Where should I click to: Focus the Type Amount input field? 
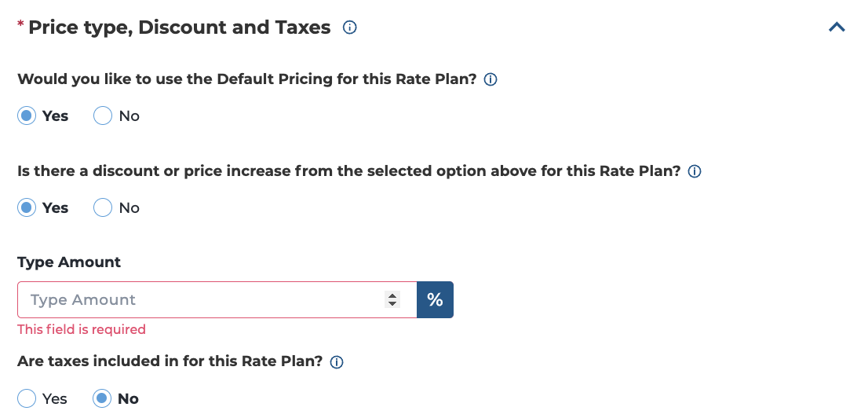217,300
